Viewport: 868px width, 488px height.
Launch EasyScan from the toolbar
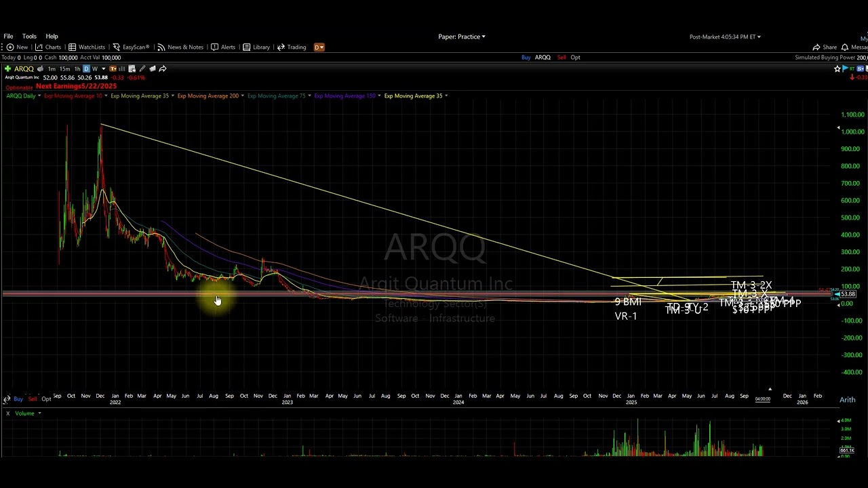pos(130,47)
